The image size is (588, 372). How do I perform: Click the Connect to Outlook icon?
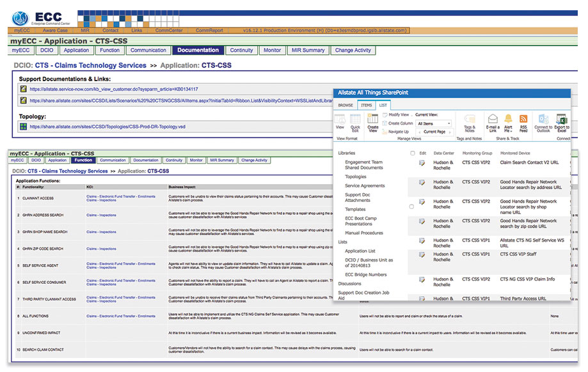pos(543,119)
